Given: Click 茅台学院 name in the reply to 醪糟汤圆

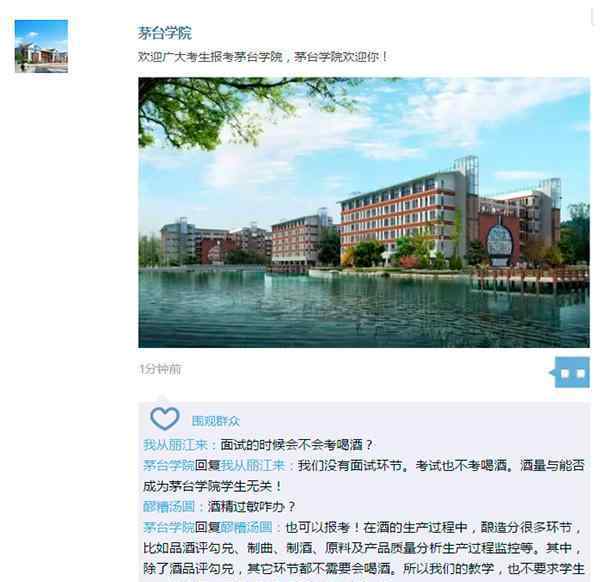Looking at the screenshot, I should click(169, 528).
